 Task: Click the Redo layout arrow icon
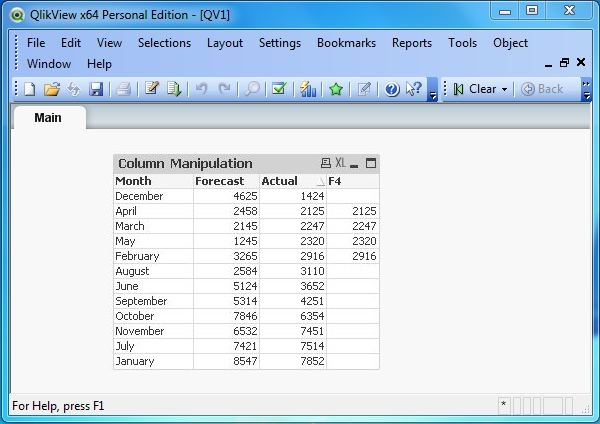[x=224, y=89]
